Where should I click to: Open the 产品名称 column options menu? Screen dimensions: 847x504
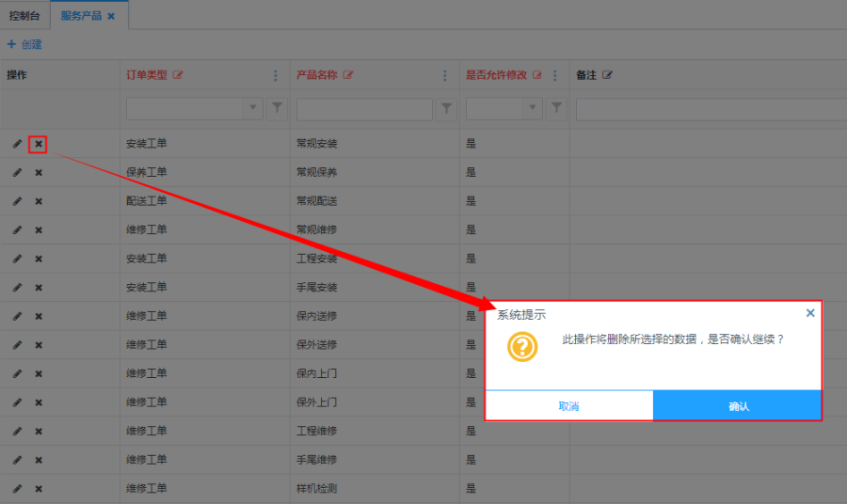tap(445, 75)
